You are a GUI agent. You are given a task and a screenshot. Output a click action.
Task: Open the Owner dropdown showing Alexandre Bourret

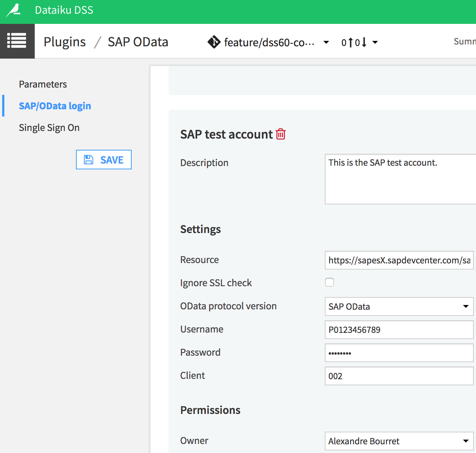click(399, 441)
